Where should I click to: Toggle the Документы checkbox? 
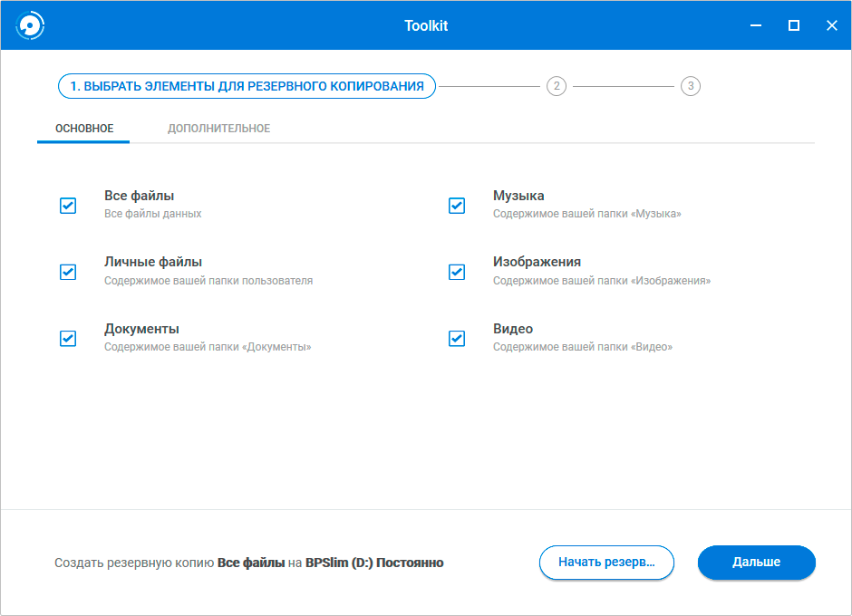[68, 339]
